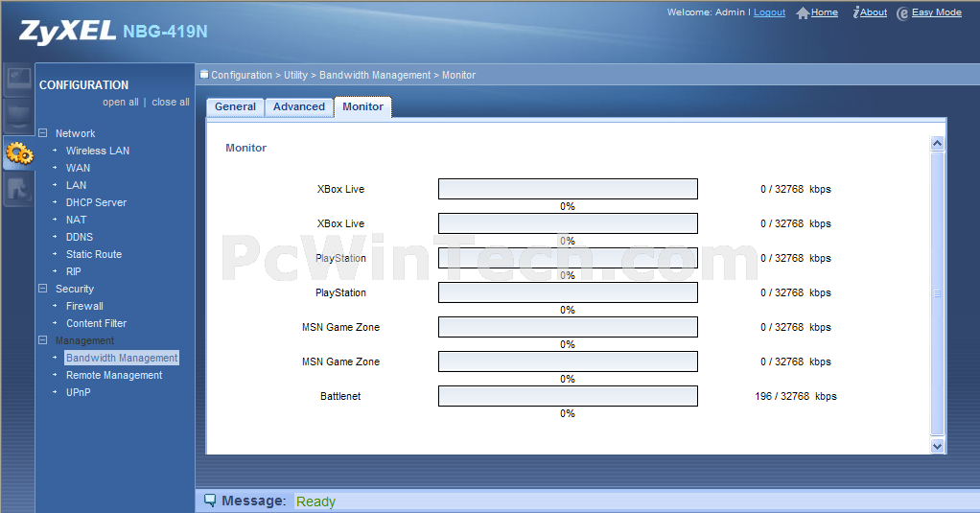Click the scrollbar down arrow
Screen dimensions: 980x513
pyautogui.click(x=937, y=446)
